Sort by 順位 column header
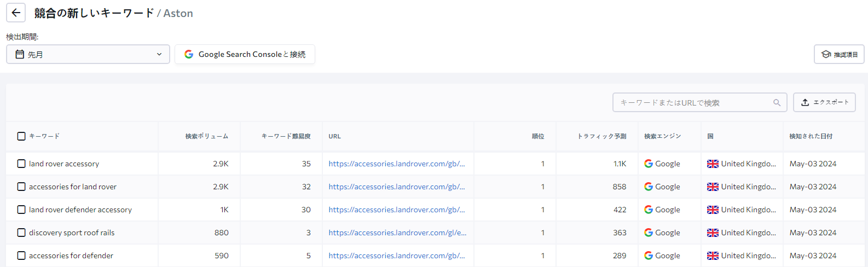This screenshot has width=868, height=267. (538, 136)
